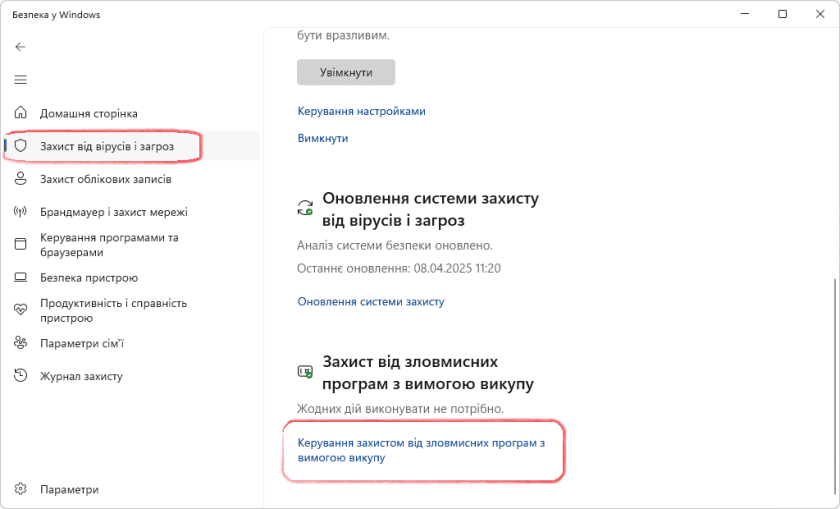Click the back arrow icon

[x=20, y=47]
